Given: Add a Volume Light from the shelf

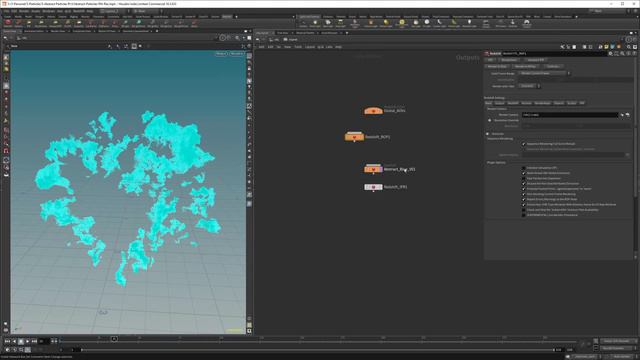Looking at the screenshot, I should [371, 23].
